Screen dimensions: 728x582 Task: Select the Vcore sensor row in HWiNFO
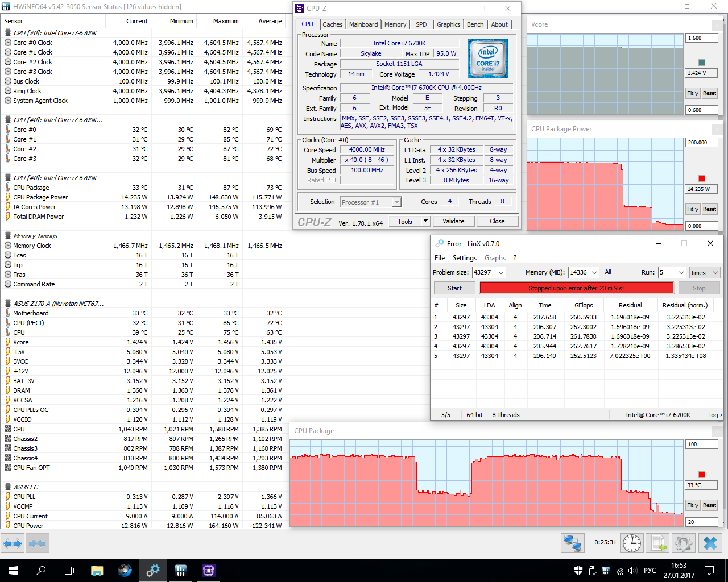[x=143, y=342]
